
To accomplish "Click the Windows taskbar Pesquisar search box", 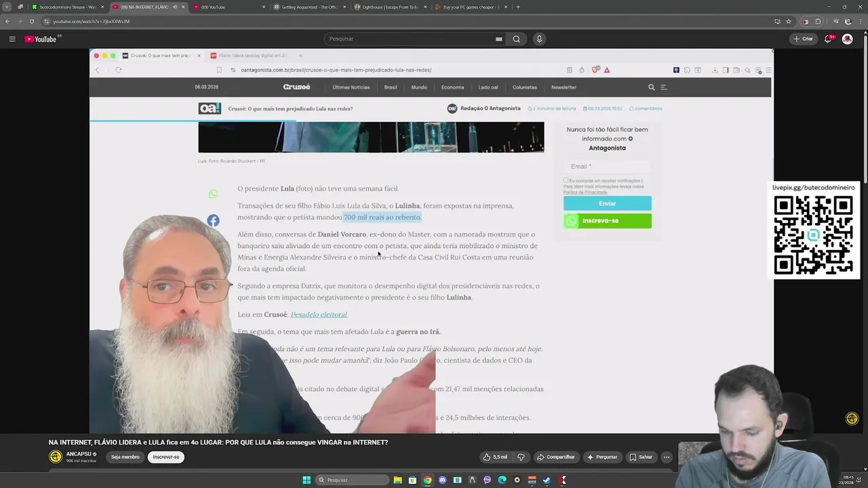I will pos(351,480).
